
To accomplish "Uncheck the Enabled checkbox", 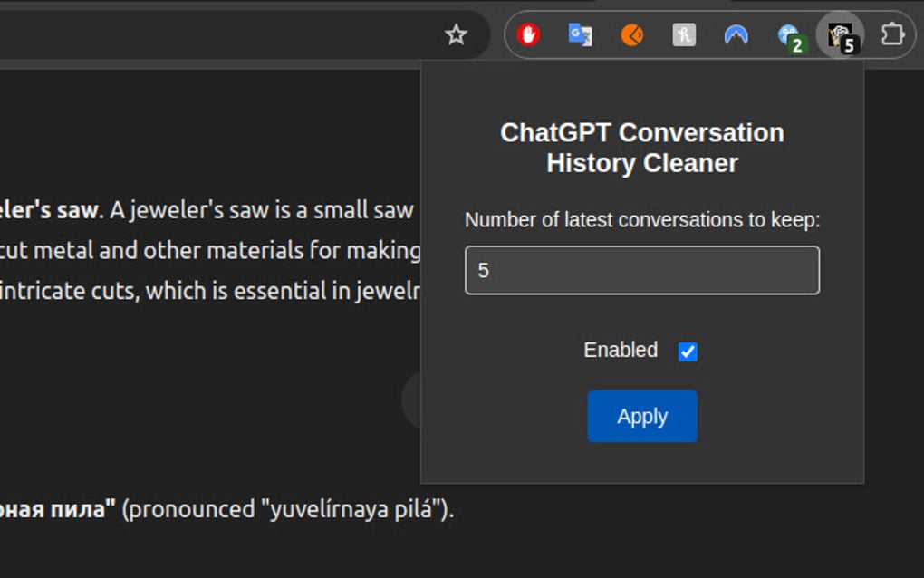I will [688, 352].
